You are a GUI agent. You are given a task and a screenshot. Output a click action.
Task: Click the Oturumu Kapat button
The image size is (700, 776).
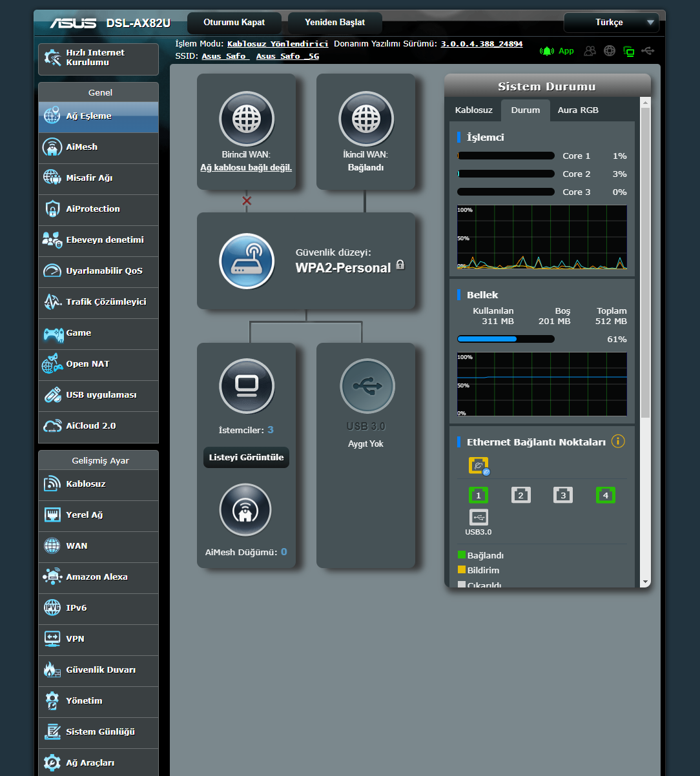click(234, 23)
